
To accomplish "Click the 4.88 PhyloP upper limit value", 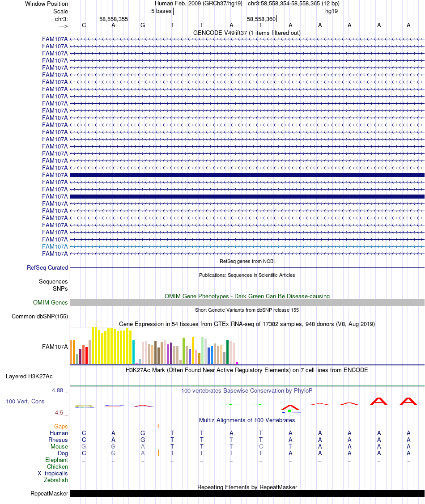I will tap(58, 390).
